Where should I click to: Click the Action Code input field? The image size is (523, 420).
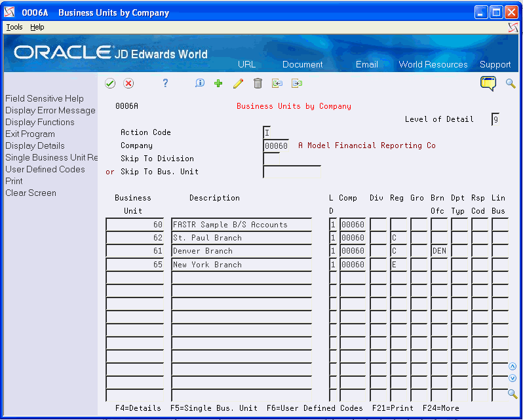[x=267, y=132]
